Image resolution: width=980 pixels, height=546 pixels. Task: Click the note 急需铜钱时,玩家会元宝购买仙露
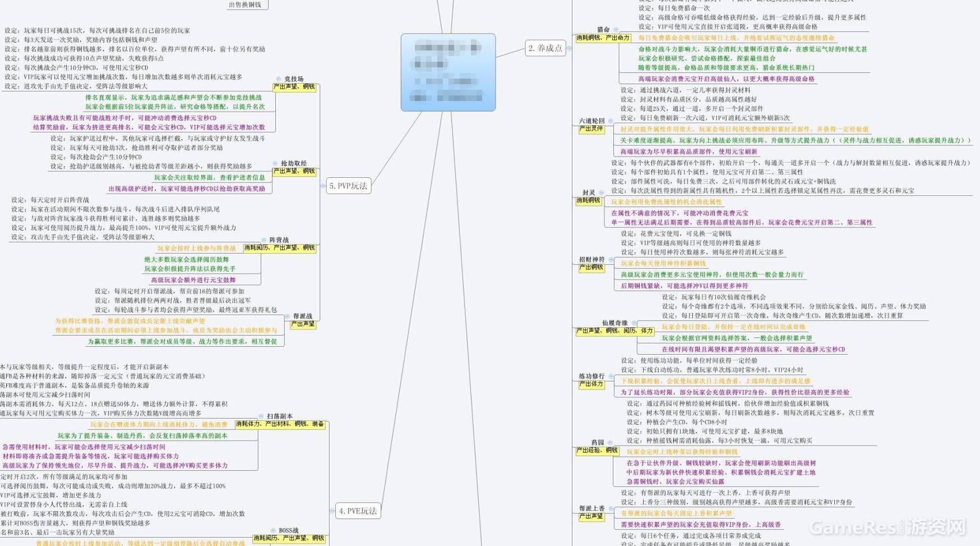[x=675, y=481]
